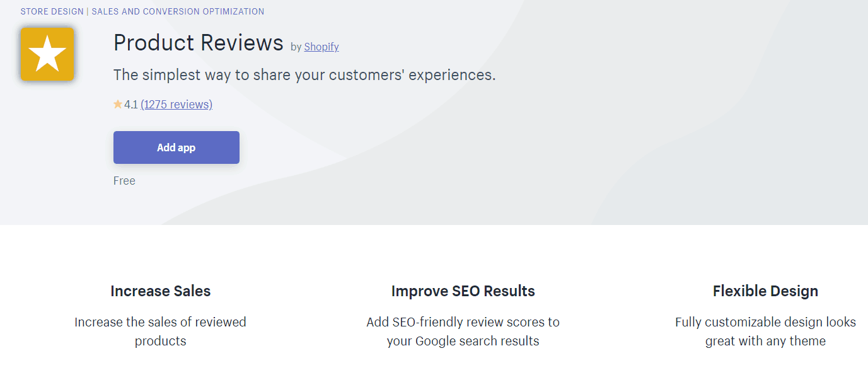This screenshot has width=868, height=375.
Task: Click the Increase Sales heading
Action: pos(161,291)
